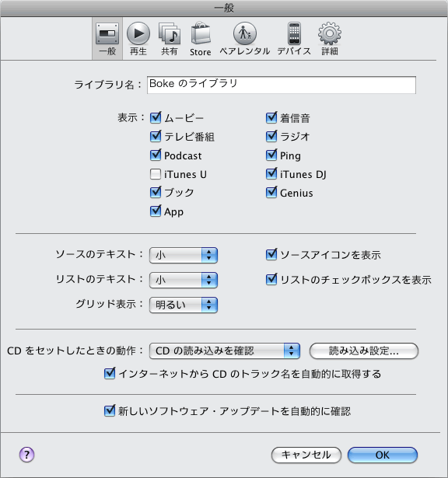Screen dimensions: 448x478
Task: Open the CD の読み込みを確認 dropdown
Action: [x=225, y=351]
